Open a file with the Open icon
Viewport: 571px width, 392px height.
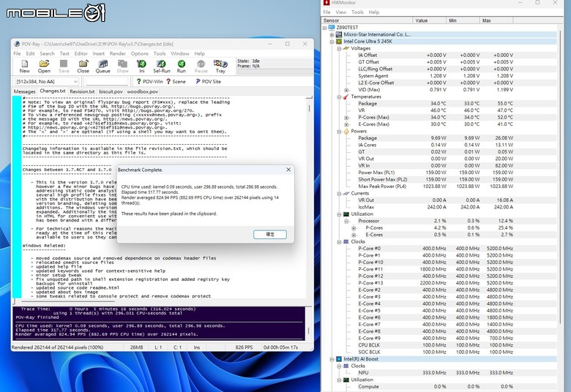point(44,67)
